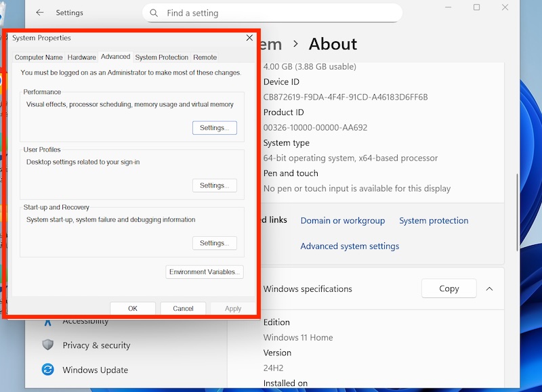The image size is (542, 392).
Task: Click the Environment Variables button
Action: [204, 272]
